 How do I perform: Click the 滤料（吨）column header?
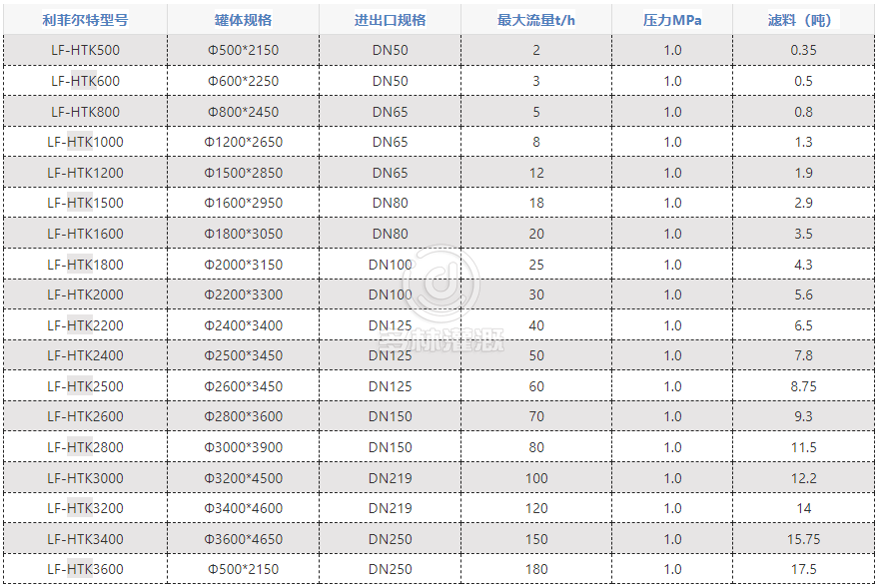tap(803, 20)
